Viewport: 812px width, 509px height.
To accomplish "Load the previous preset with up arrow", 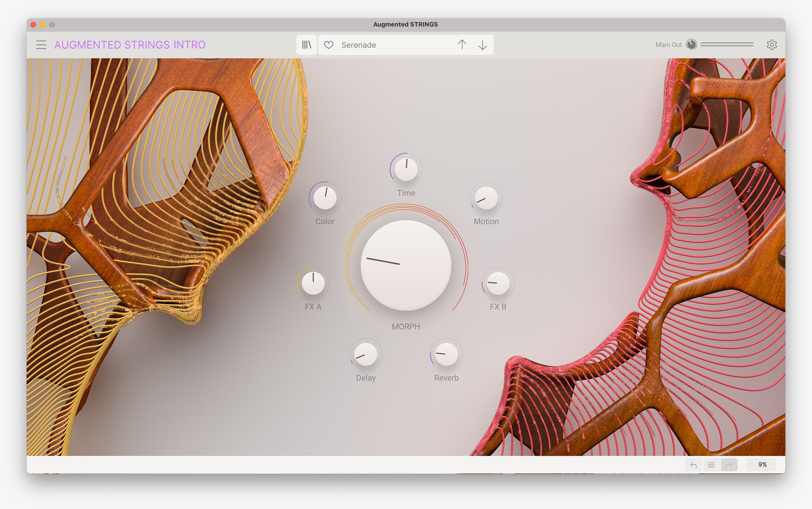I will click(x=462, y=44).
